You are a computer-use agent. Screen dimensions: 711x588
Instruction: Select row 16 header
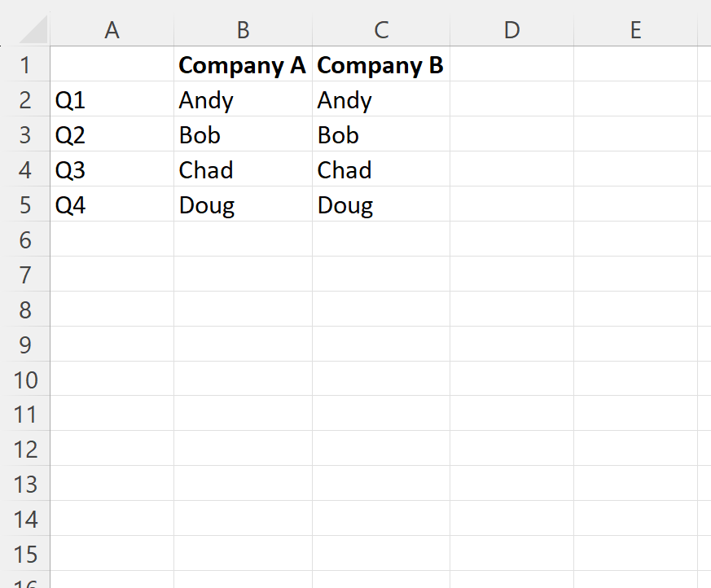pyautogui.click(x=25, y=581)
